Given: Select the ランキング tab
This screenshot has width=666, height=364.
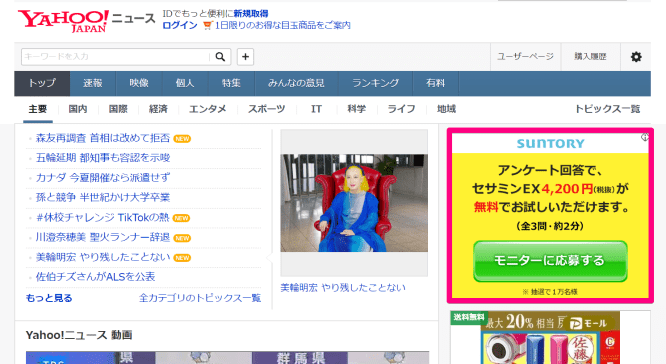Looking at the screenshot, I should click(375, 83).
